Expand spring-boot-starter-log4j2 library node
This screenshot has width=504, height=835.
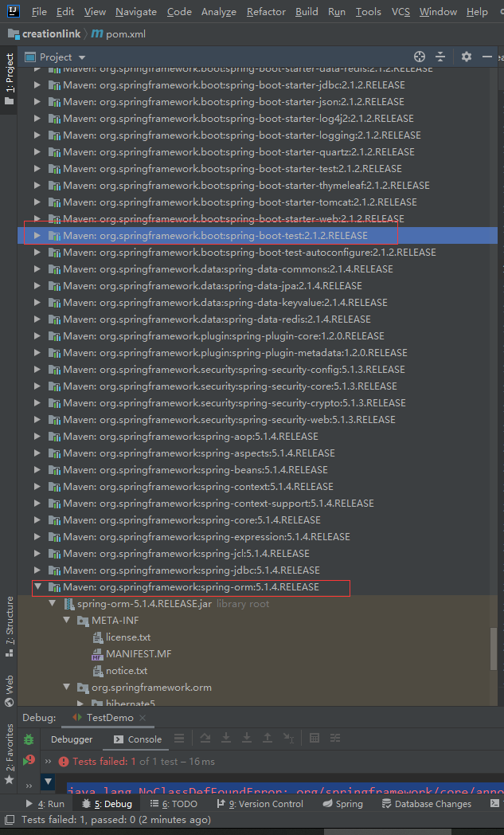[x=37, y=118]
